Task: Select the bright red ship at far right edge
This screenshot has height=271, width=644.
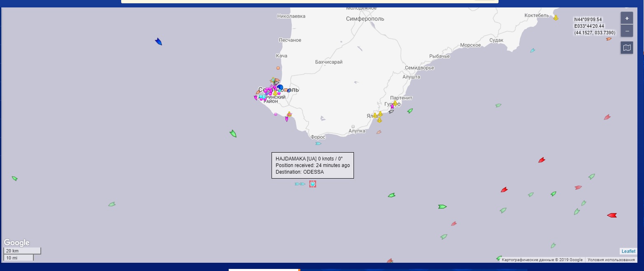Action: (612, 215)
